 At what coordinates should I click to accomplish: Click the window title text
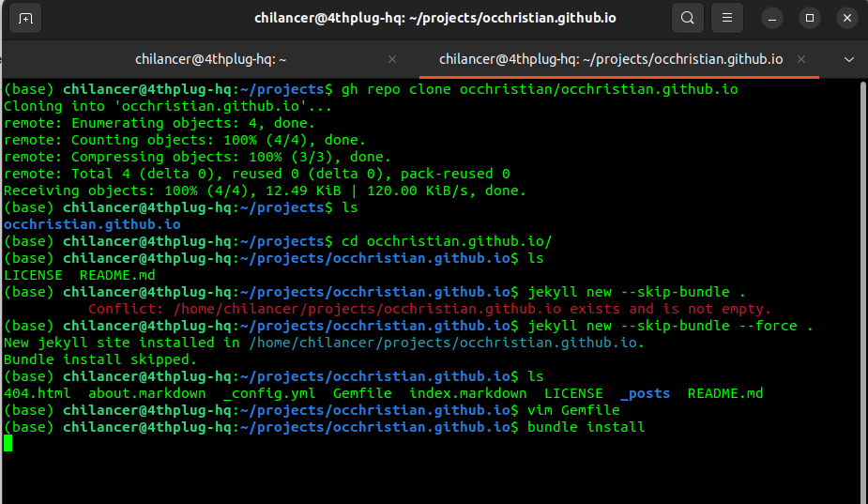[435, 18]
